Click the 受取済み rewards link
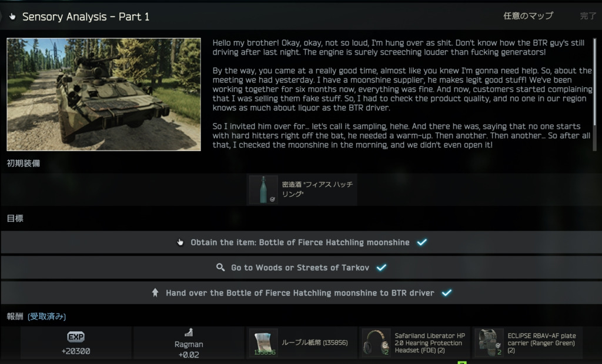The width and height of the screenshot is (602, 364). 47,316
